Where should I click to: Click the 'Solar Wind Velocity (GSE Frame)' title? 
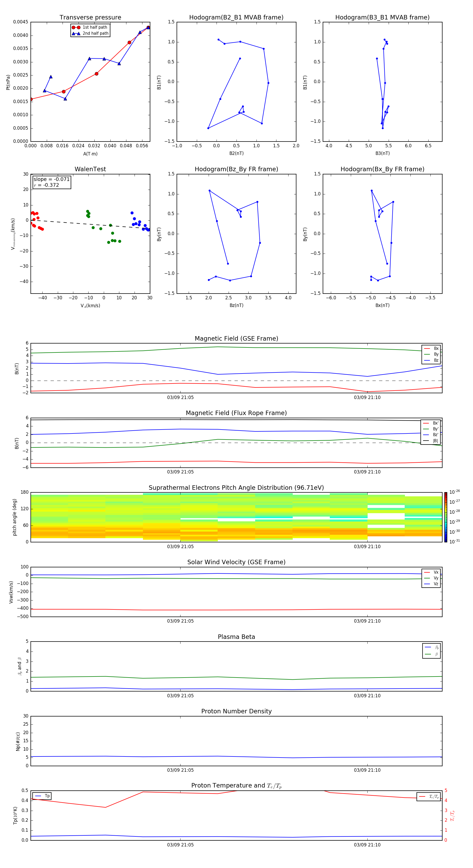coord(236,562)
